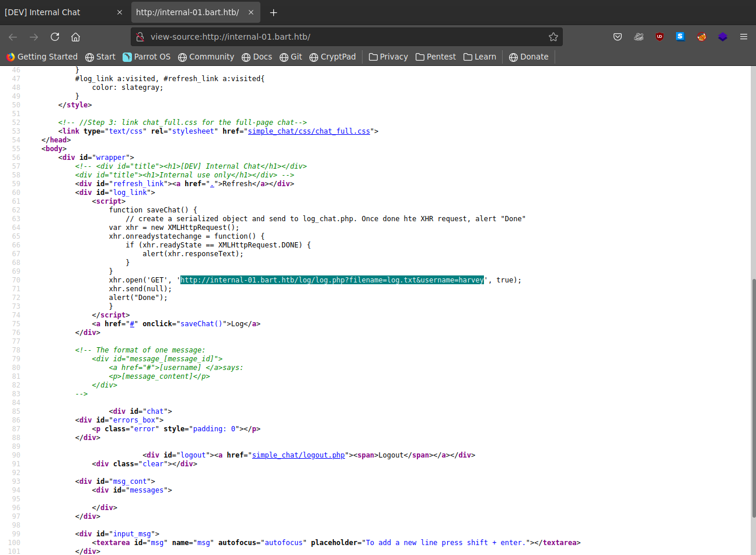The image size is (756, 555).
Task: Open the Pocket save icon
Action: click(618, 37)
